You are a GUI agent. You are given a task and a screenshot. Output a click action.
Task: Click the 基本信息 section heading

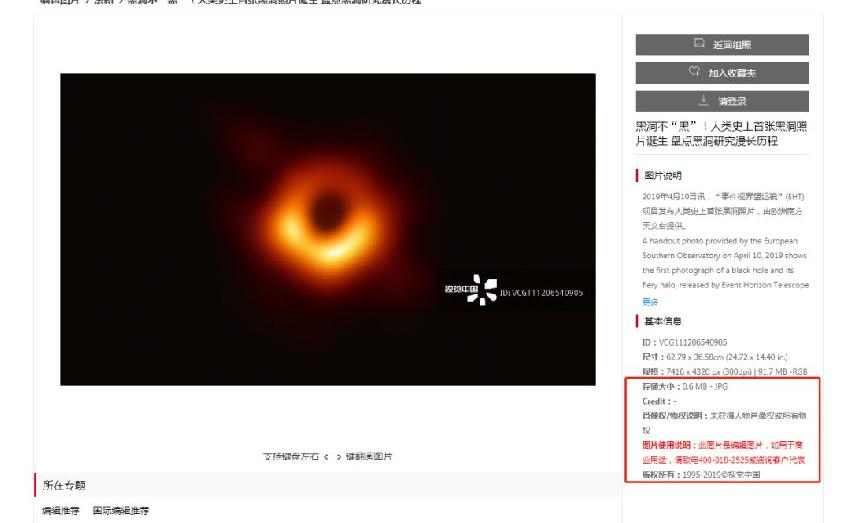665,321
